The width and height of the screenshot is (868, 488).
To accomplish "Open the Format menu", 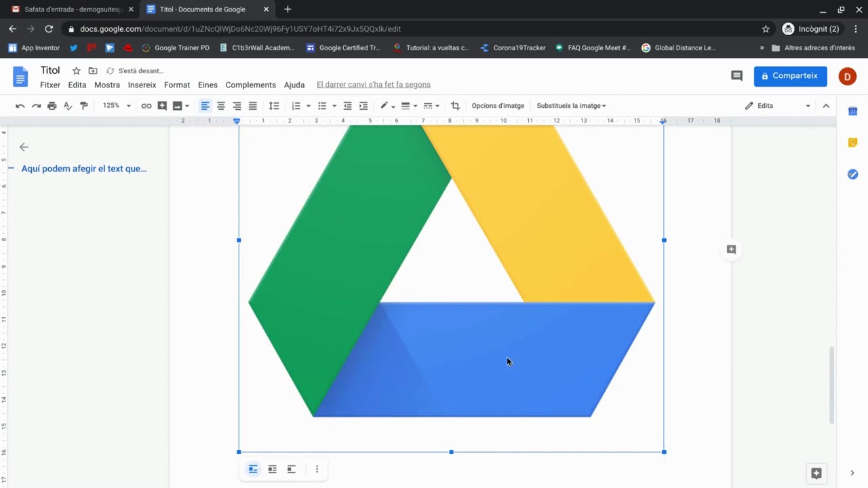I will click(x=177, y=85).
